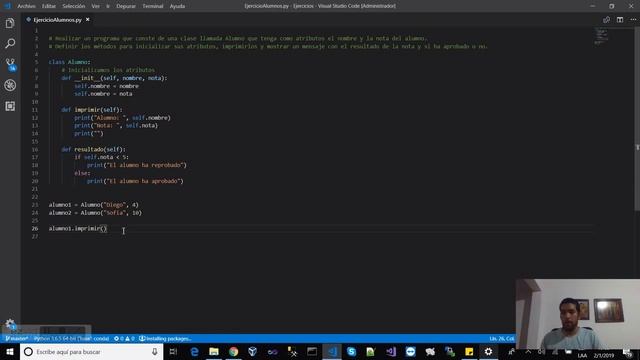The image size is (640, 360).
Task: Click the editor vertical scrollbar
Action: click(x=637, y=118)
